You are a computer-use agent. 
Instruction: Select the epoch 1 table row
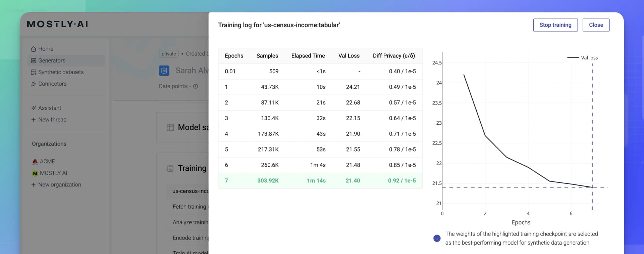point(320,87)
